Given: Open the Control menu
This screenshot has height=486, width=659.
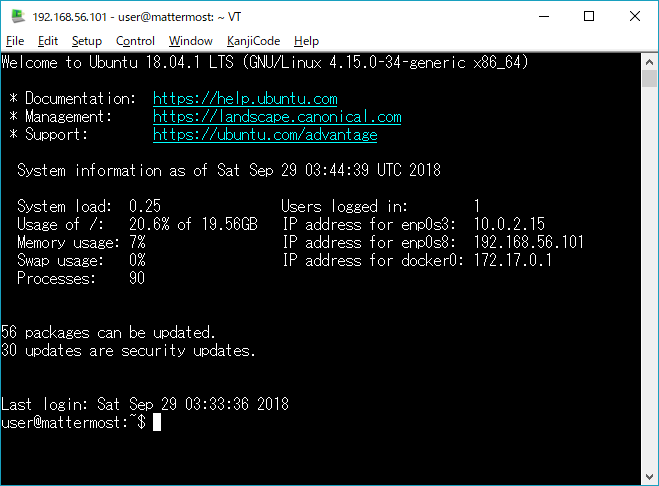Looking at the screenshot, I should tap(135, 41).
